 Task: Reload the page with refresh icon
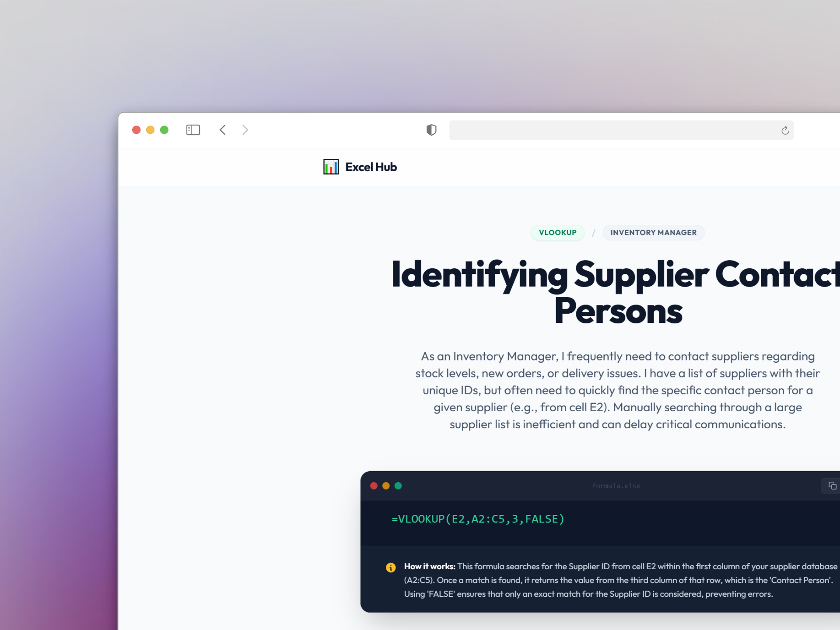coord(785,130)
